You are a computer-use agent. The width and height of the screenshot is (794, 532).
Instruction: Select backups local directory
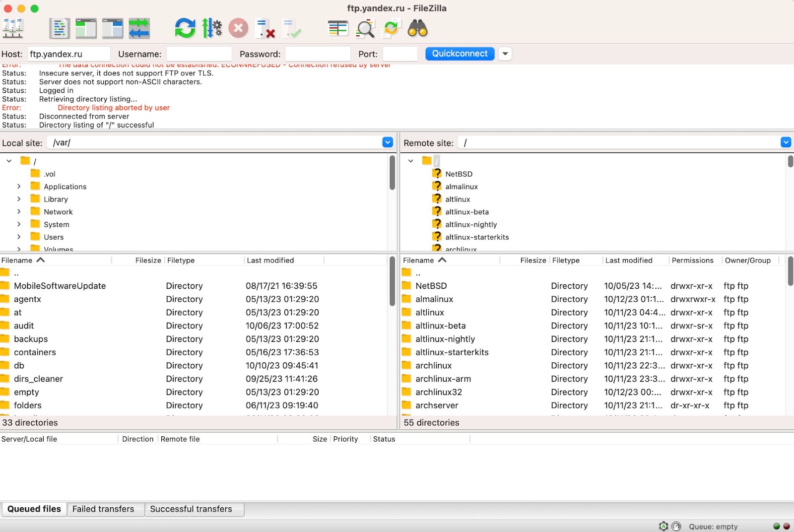click(194, 339)
